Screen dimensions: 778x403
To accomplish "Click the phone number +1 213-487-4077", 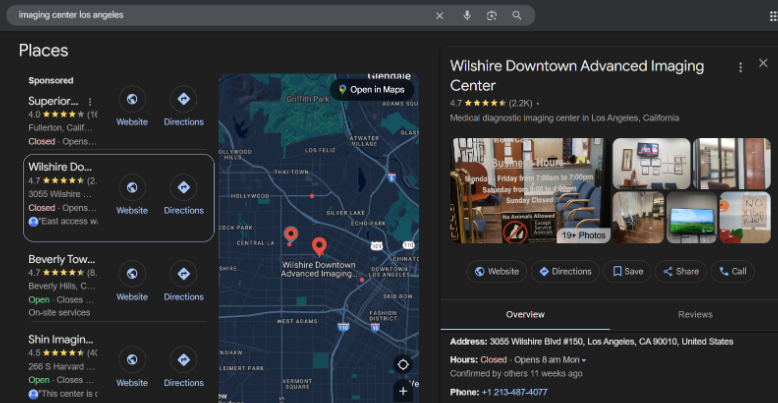I will pos(514,392).
